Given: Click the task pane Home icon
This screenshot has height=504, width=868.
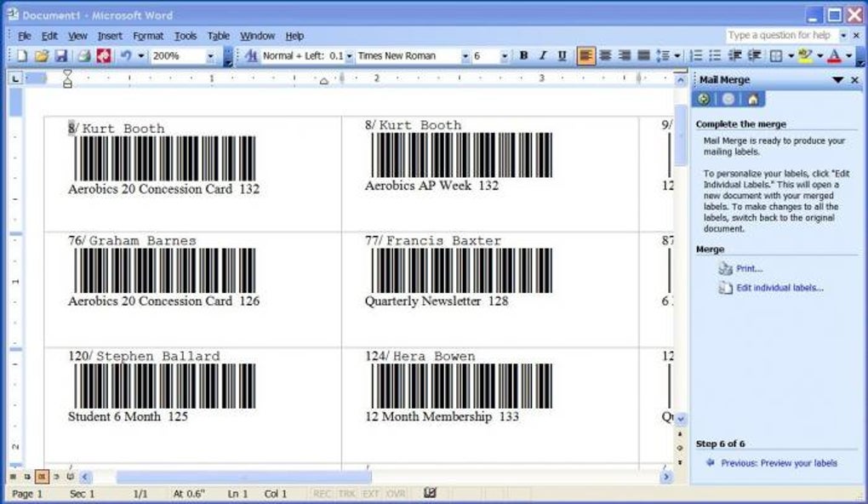Looking at the screenshot, I should point(753,99).
